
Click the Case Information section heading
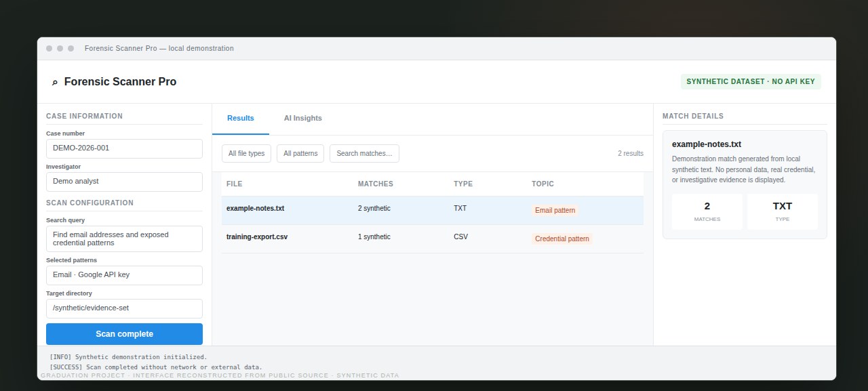pyautogui.click(x=84, y=117)
